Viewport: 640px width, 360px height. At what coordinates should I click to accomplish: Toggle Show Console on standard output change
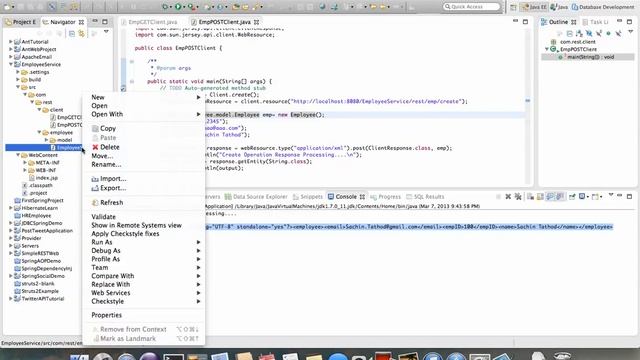(x=550, y=197)
